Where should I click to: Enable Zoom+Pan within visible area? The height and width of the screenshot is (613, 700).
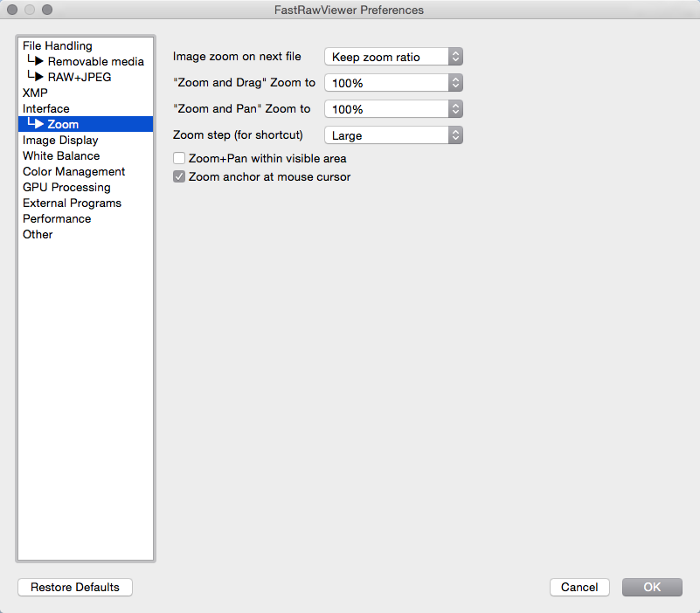point(179,158)
